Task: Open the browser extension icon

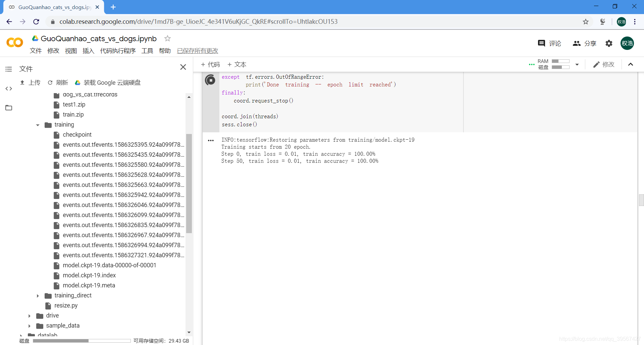Action: 603,22
